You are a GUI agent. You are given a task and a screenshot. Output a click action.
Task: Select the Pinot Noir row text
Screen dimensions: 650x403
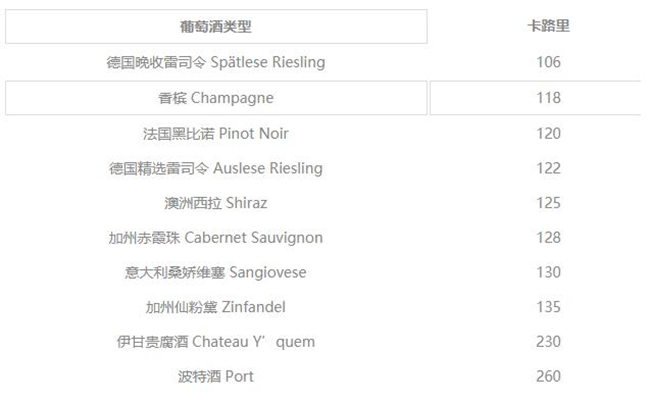pyautogui.click(x=216, y=133)
